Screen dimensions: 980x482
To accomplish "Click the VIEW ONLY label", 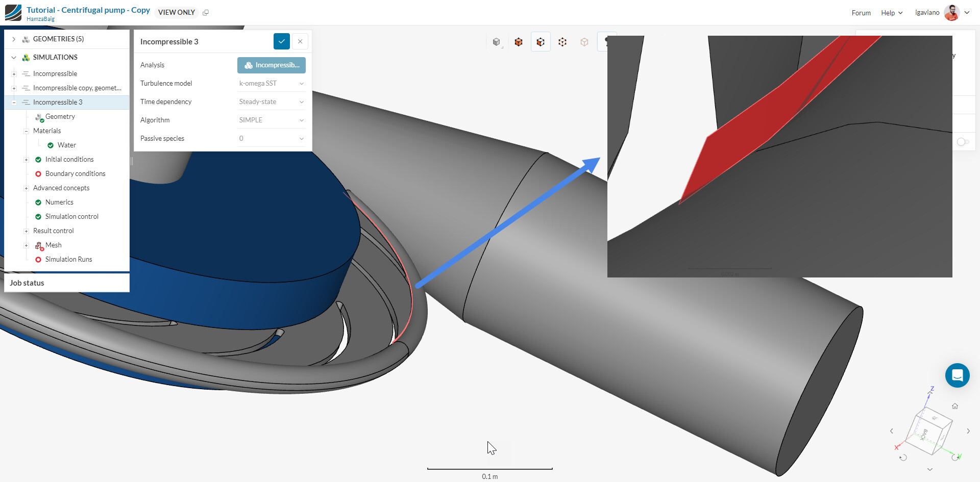I will (x=177, y=12).
